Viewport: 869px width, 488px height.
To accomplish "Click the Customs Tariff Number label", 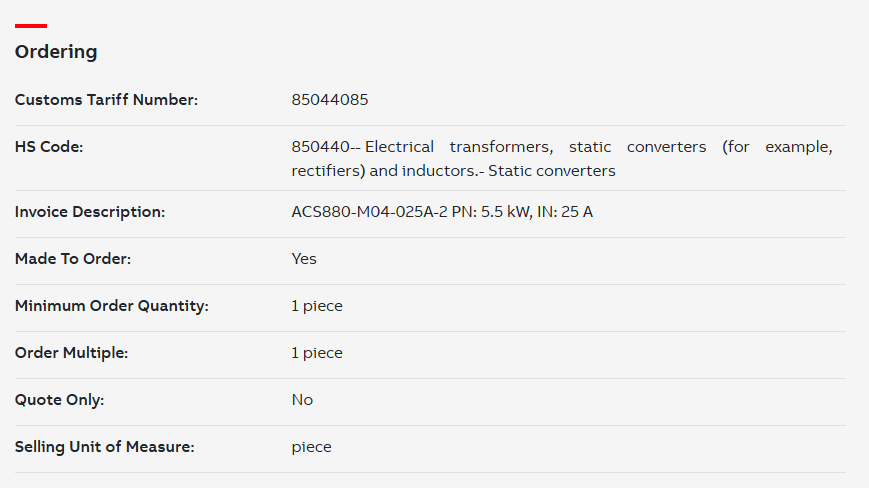I will (106, 100).
